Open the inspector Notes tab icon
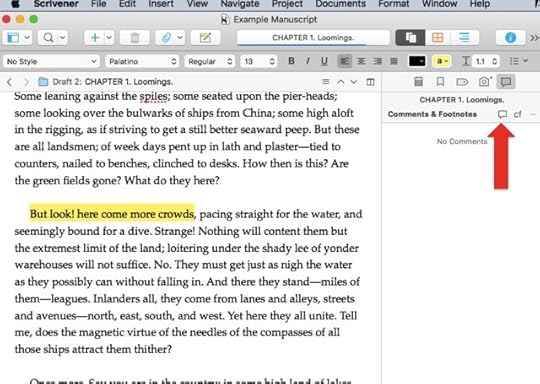Image resolution: width=540 pixels, height=384 pixels. click(418, 82)
